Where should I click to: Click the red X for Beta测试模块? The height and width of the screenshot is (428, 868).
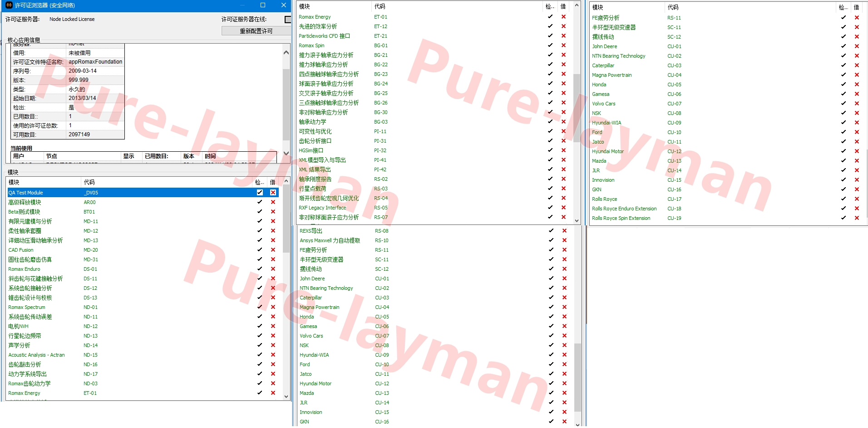[273, 212]
